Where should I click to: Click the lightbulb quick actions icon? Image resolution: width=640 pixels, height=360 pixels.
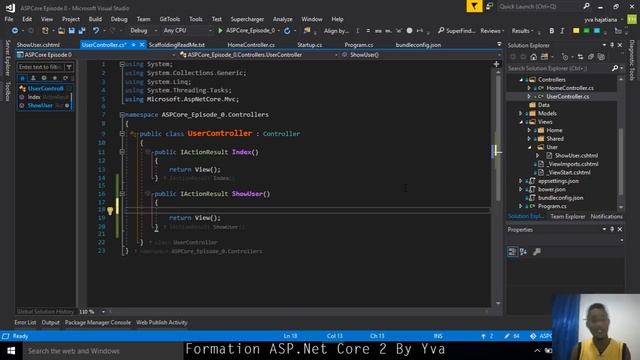tap(110, 211)
